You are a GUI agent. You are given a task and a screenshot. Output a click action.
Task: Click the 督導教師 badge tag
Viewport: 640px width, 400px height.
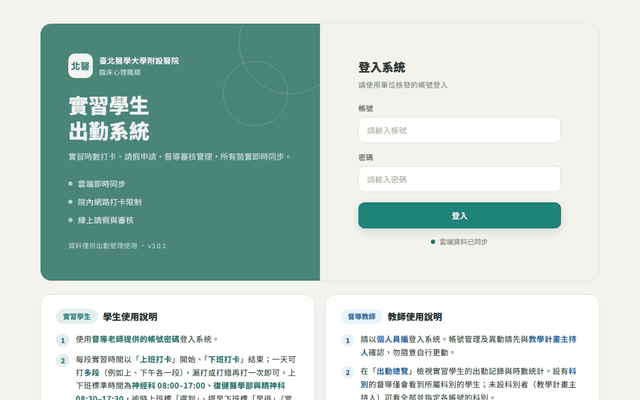click(362, 316)
